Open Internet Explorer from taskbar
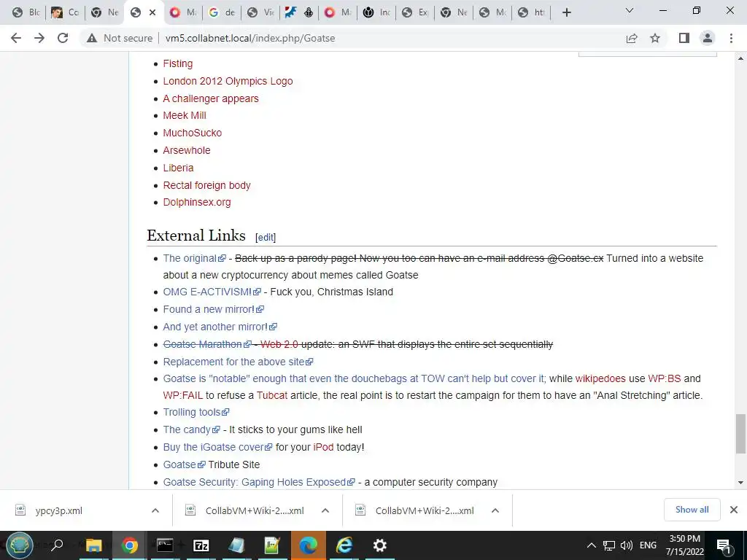747x560 pixels. pos(344,545)
